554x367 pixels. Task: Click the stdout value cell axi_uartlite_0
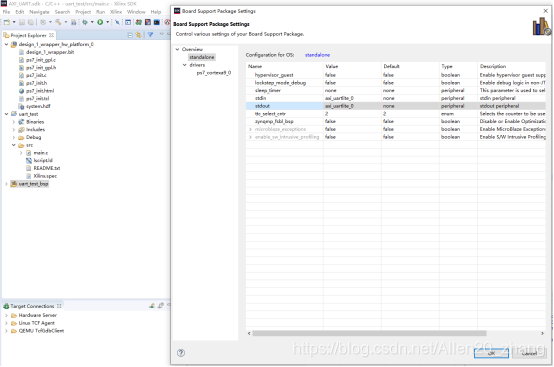pyautogui.click(x=352, y=106)
